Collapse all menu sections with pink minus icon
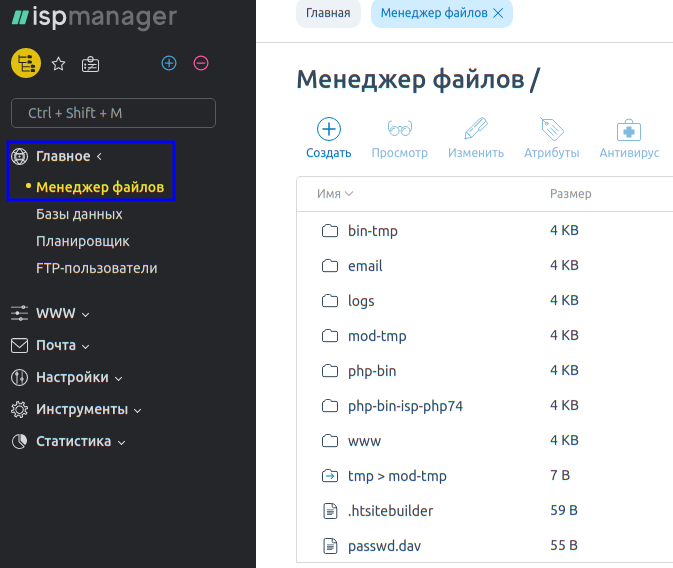Image resolution: width=673 pixels, height=568 pixels. point(201,63)
